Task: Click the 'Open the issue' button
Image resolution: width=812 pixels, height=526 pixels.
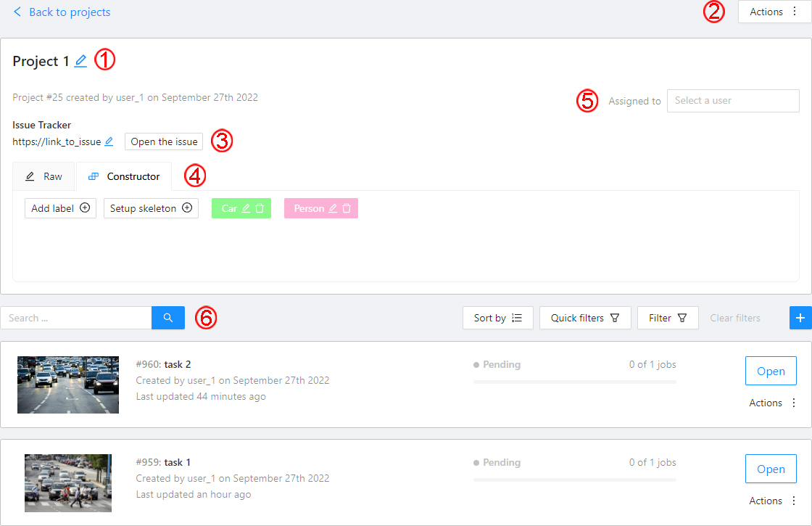Action: (164, 141)
